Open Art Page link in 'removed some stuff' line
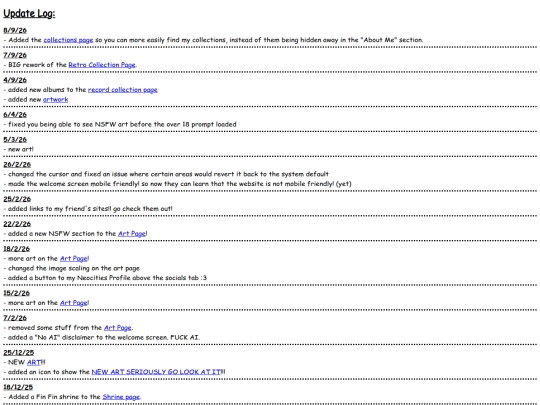 click(118, 328)
